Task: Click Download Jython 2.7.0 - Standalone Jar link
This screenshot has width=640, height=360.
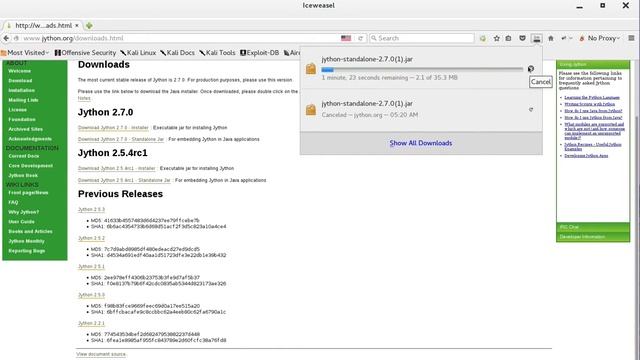Action: pos(121,139)
